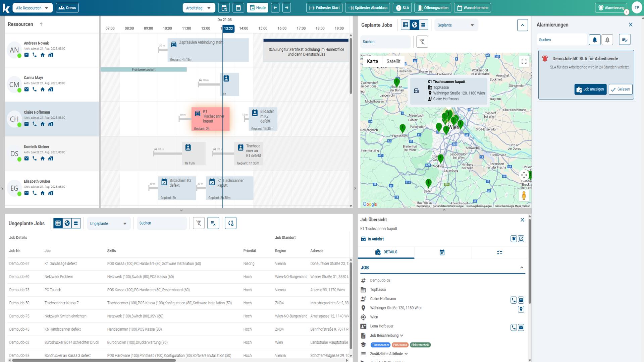Screen dimensions: 644x362
Task: Select the DETAILS tab in Job Übersicht
Action: tap(386, 252)
